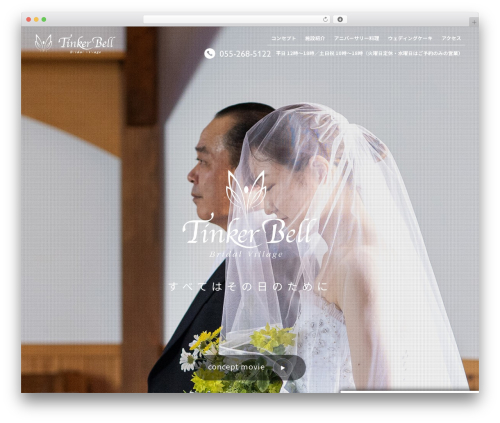500x423 pixels.
Task: Click the play arrow on concept movie
Action: click(x=283, y=368)
